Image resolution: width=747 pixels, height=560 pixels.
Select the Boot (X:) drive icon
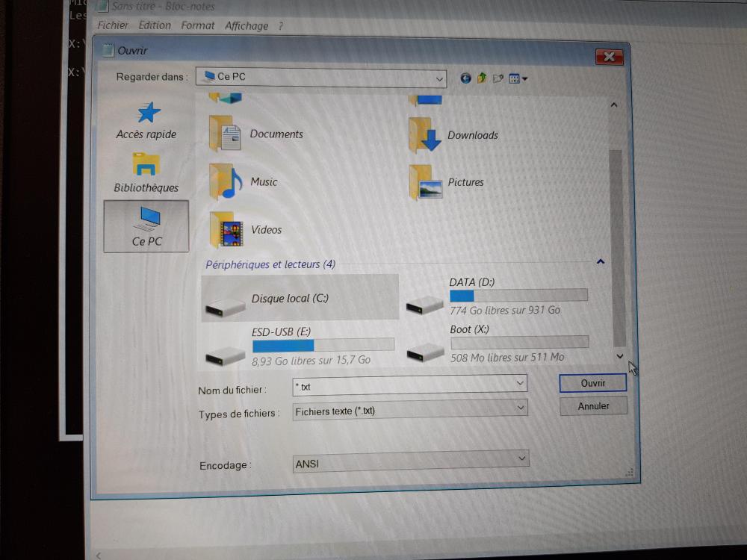(x=426, y=352)
